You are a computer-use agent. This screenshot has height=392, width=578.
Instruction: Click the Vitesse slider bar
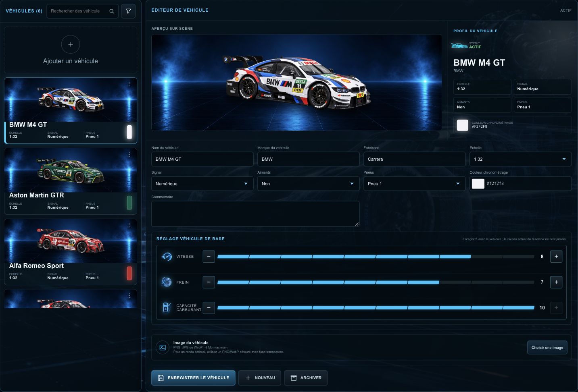click(x=376, y=257)
